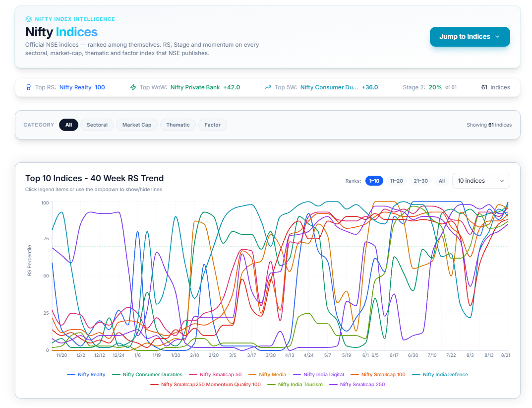Viewport: 532px width, 408px height.
Task: Toggle the Nifty Smallcap 100 legend
Action: click(x=378, y=374)
